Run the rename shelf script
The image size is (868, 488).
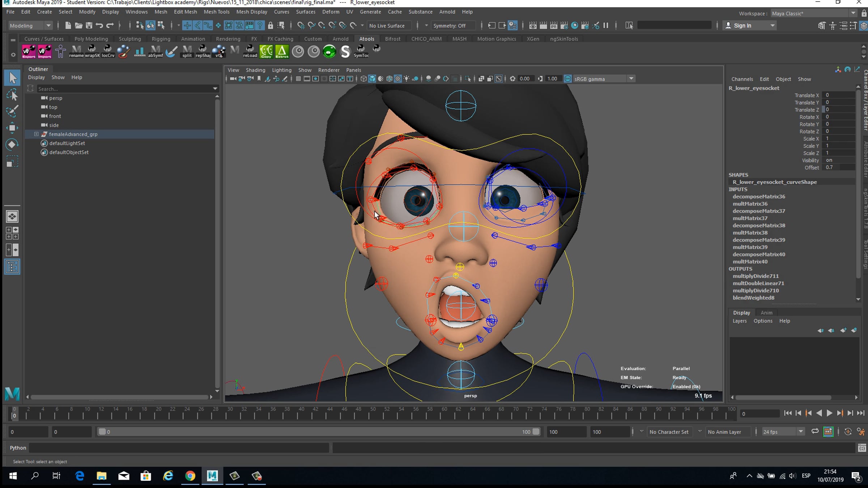76,51
